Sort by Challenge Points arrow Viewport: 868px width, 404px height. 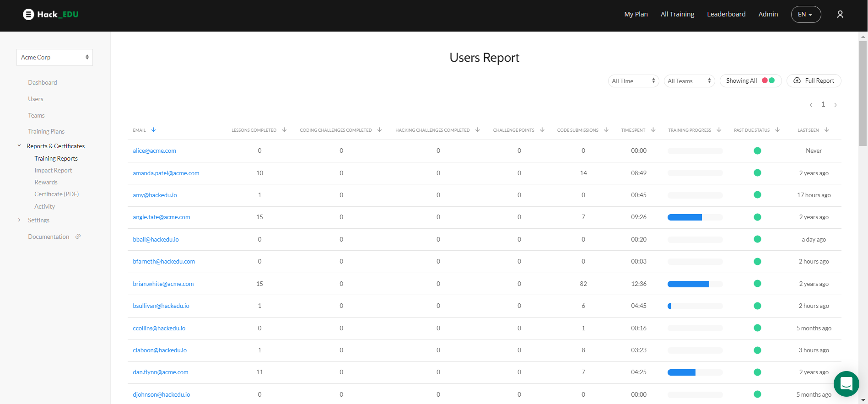542,130
